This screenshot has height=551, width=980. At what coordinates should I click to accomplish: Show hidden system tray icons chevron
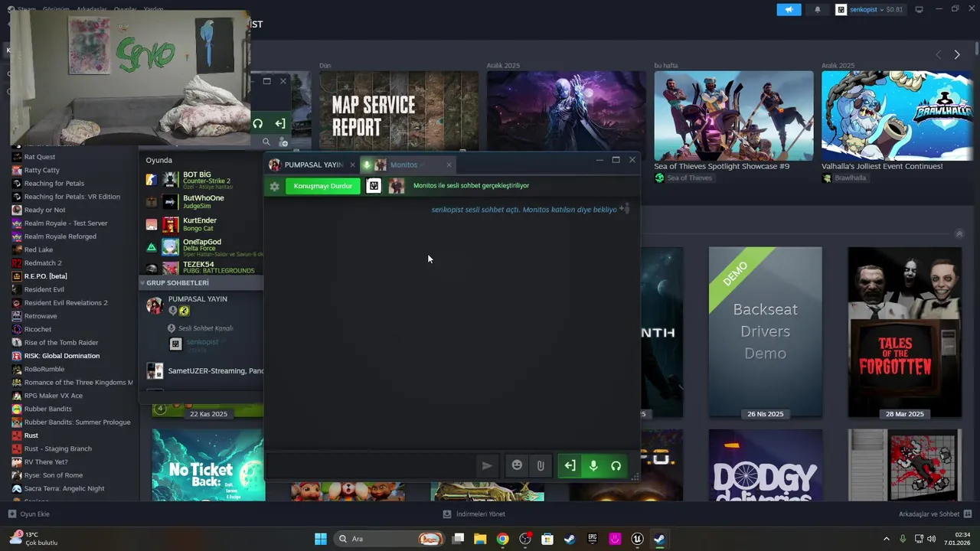(x=887, y=539)
